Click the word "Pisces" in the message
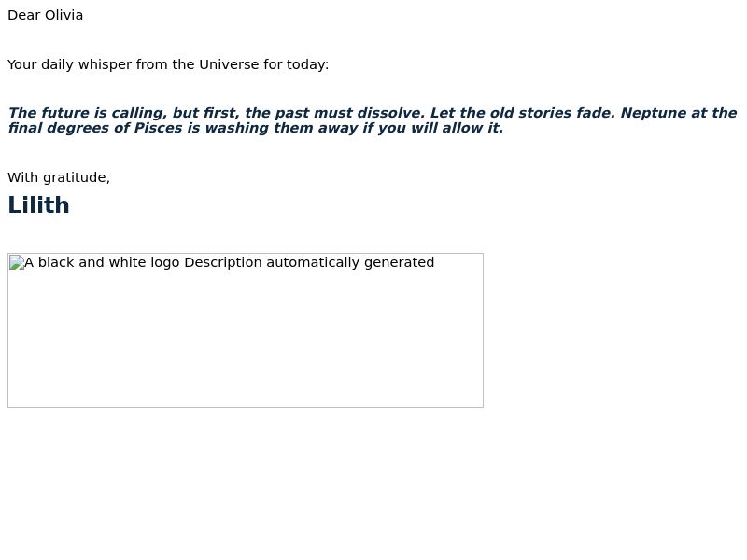The image size is (747, 560). click(158, 128)
